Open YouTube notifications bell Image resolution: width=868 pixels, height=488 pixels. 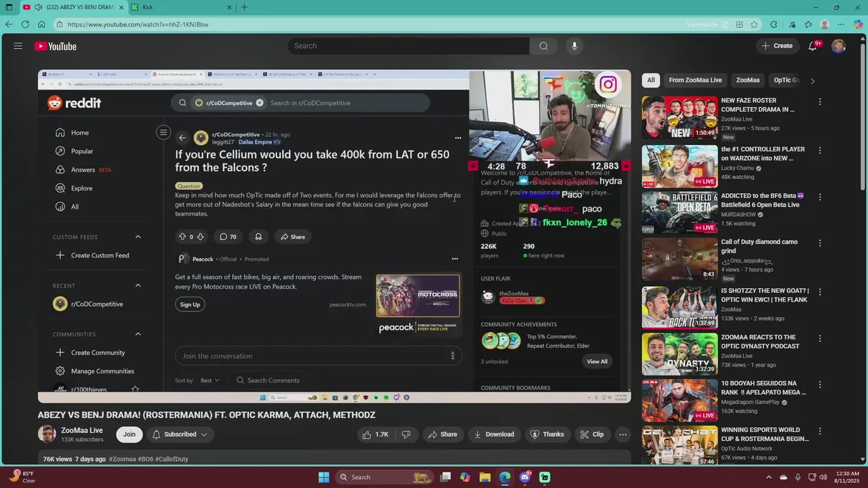pyautogui.click(x=813, y=46)
